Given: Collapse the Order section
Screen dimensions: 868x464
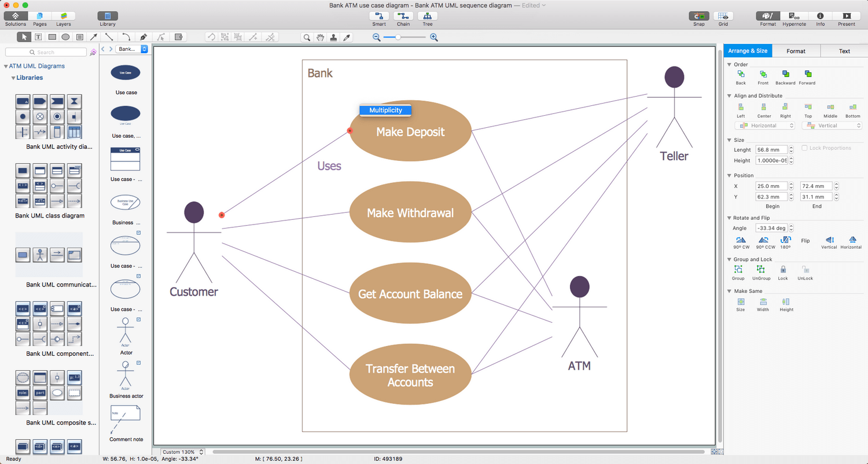Looking at the screenshot, I should pyautogui.click(x=729, y=64).
